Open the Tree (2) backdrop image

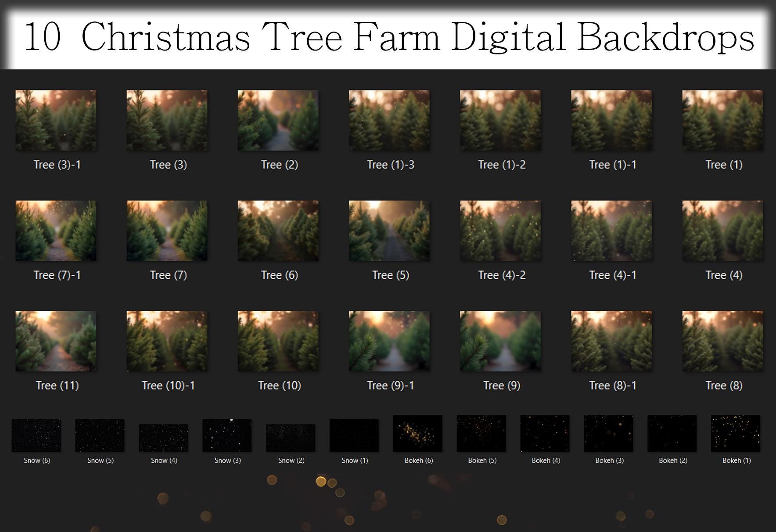(278, 120)
